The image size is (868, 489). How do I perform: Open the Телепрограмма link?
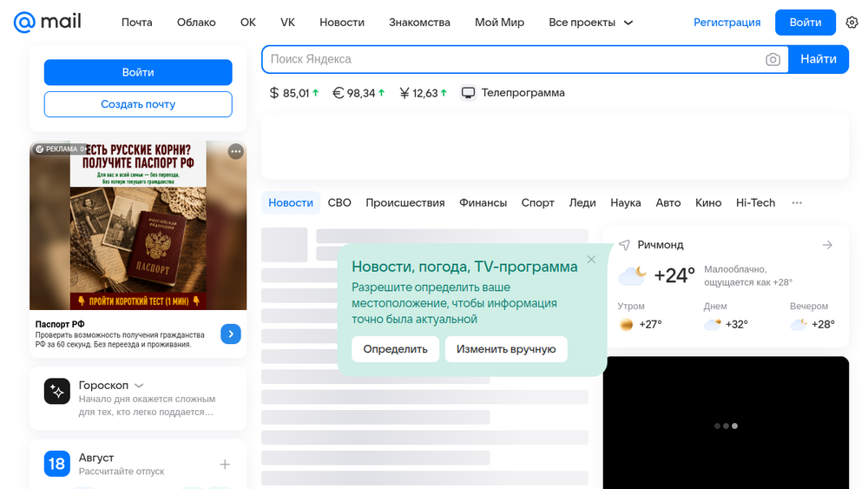tap(523, 93)
